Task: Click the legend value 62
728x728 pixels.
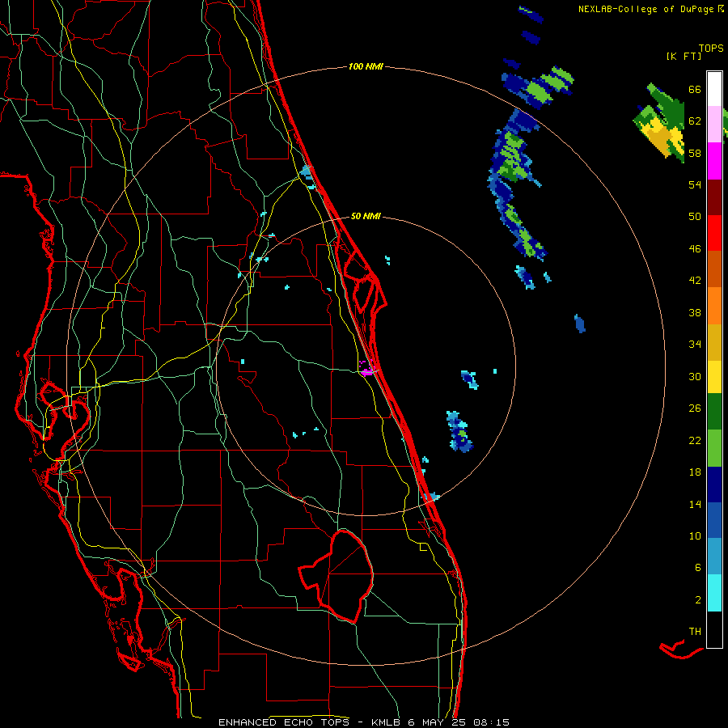Action: tap(695, 121)
